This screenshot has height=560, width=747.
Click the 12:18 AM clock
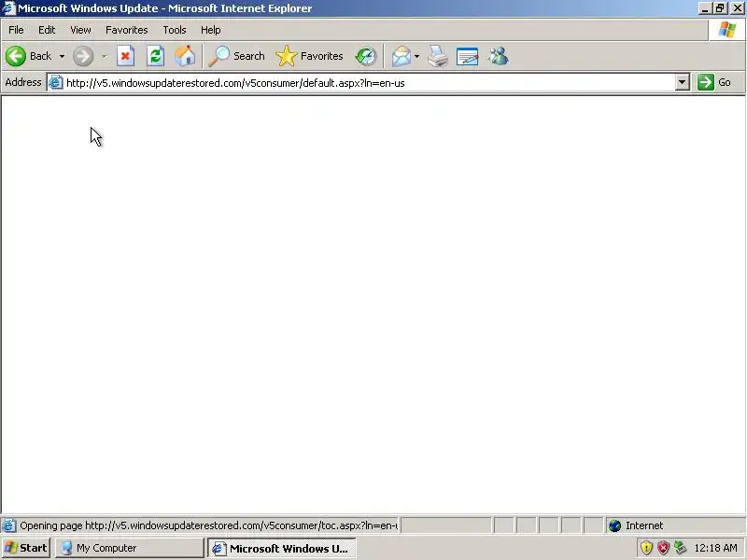pos(715,548)
